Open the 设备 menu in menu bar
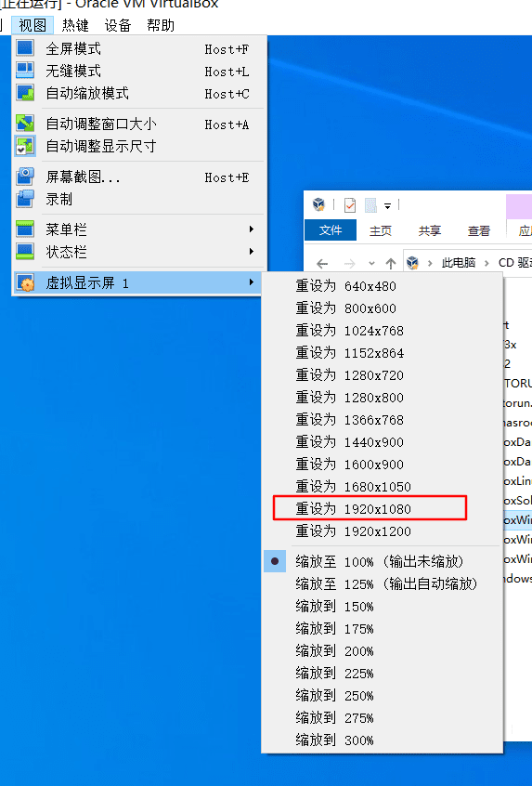532x786 pixels. click(118, 25)
